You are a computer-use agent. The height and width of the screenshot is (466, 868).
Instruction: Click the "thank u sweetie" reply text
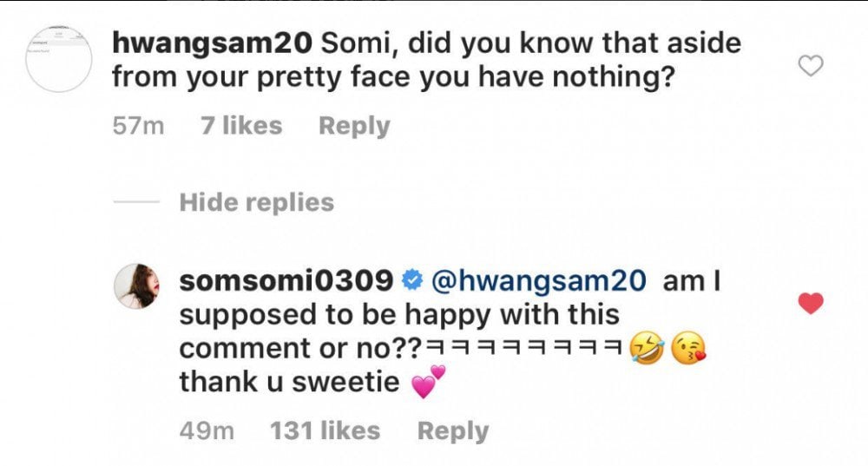click(289, 382)
